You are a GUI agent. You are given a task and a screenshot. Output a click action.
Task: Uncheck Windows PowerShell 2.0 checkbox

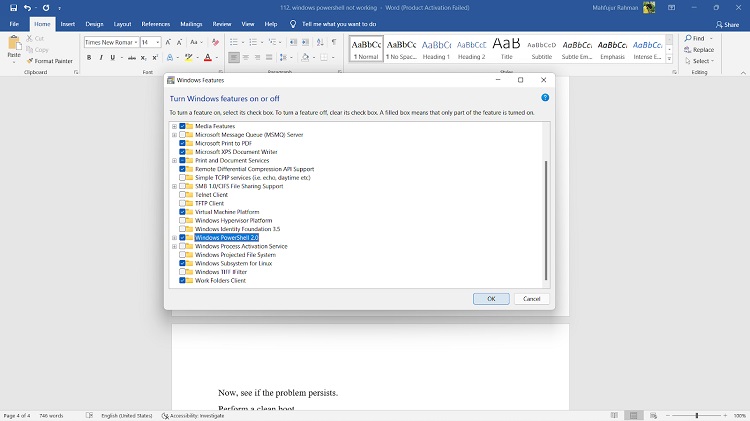pyautogui.click(x=182, y=238)
